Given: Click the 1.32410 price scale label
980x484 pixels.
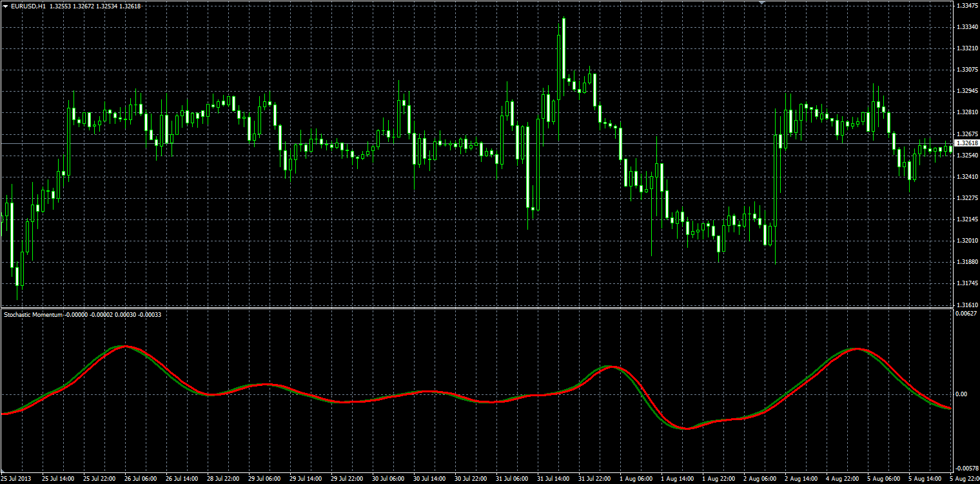Looking at the screenshot, I should 966,176.
